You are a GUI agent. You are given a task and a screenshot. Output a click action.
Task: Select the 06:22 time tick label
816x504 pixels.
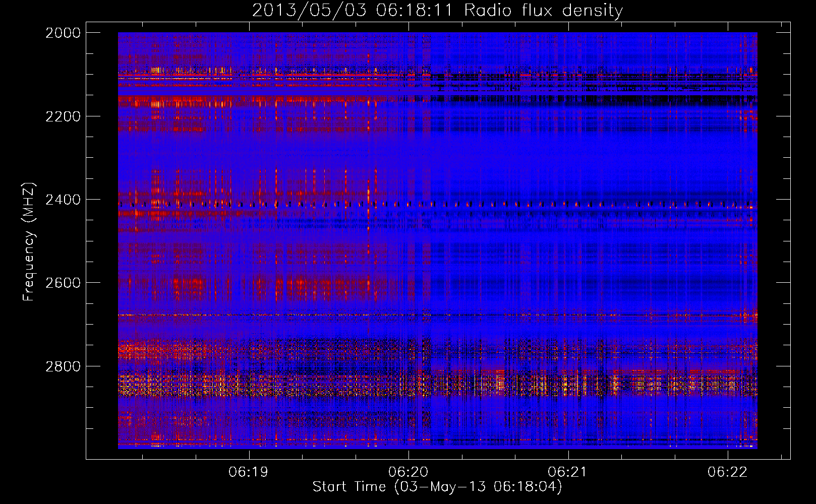point(728,472)
